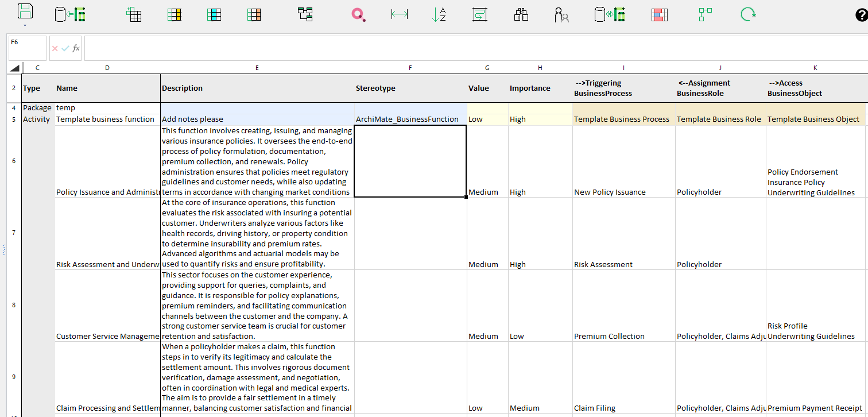The width and height of the screenshot is (868, 417).
Task: Sort entries A to Z
Action: coord(440,14)
